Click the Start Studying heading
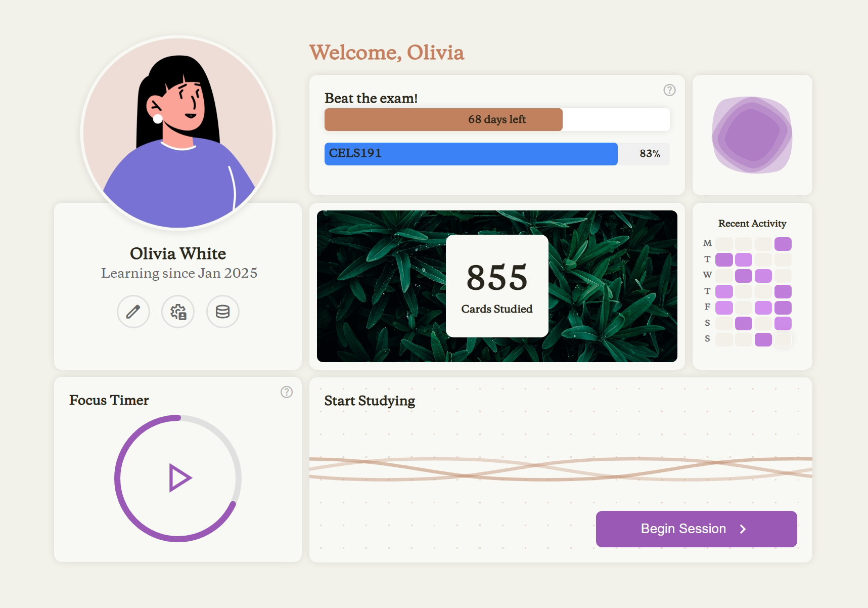This screenshot has width=868, height=608. [x=370, y=401]
